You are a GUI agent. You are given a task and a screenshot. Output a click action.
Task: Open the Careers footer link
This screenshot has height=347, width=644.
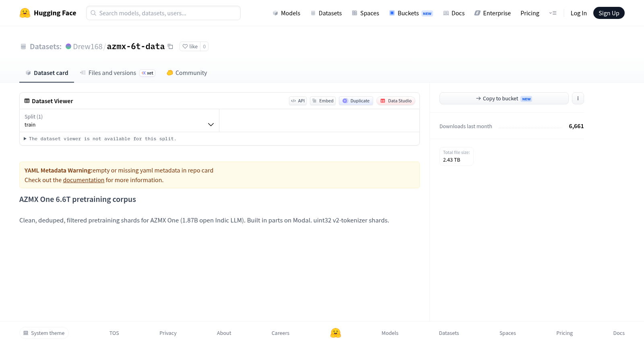[281, 333]
